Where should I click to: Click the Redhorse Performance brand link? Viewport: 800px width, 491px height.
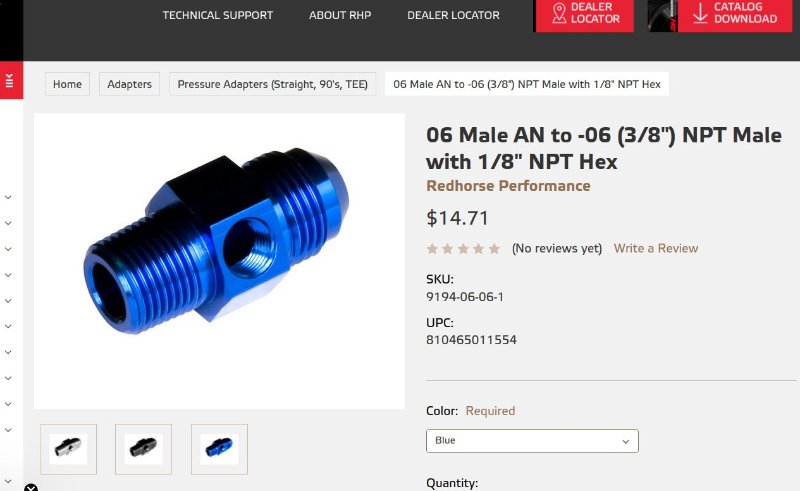508,186
